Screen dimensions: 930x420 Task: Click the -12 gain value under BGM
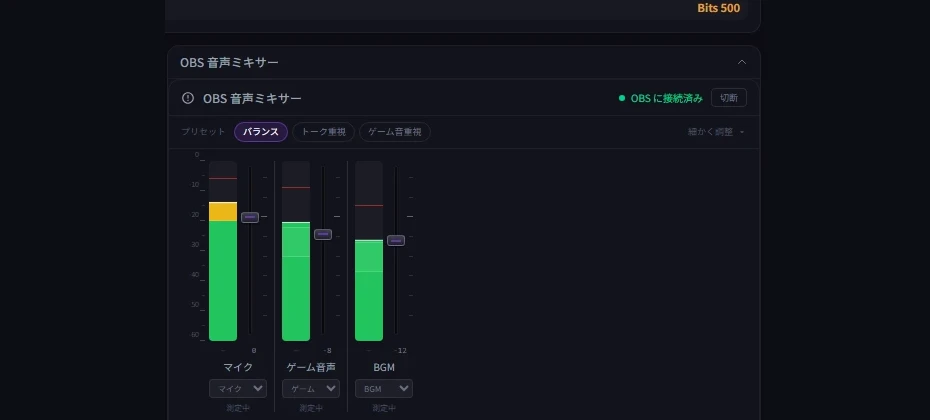[x=400, y=351]
